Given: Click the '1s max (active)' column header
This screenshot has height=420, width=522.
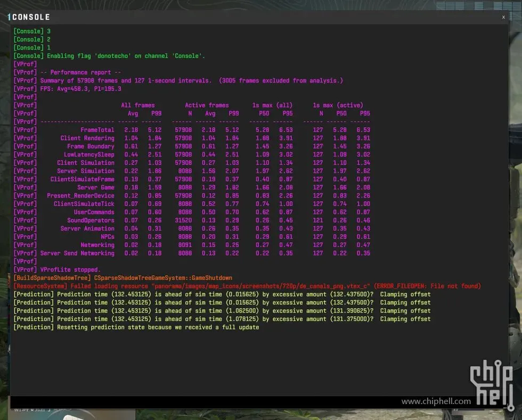Looking at the screenshot, I should (338, 105).
